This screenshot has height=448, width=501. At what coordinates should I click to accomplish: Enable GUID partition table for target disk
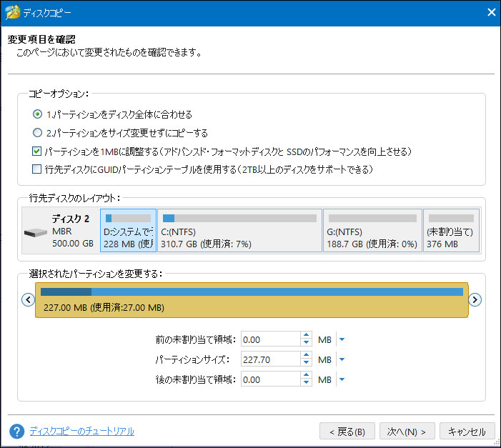click(x=38, y=169)
